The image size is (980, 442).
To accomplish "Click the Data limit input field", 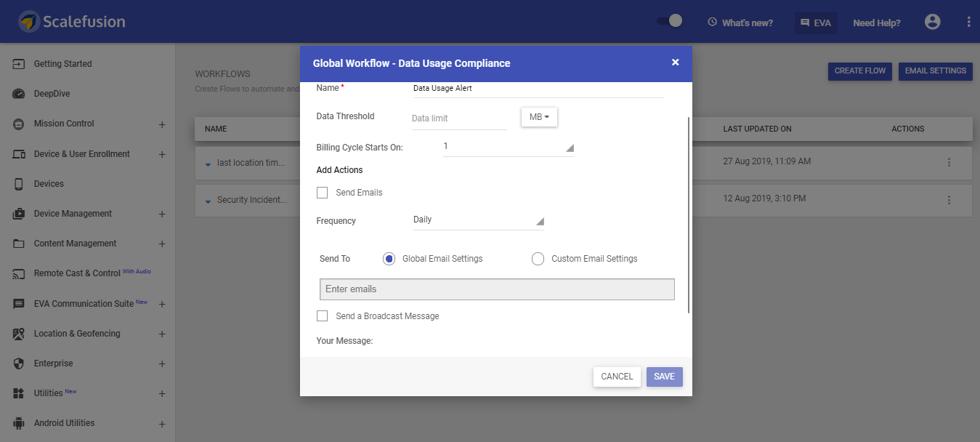I will pos(459,118).
